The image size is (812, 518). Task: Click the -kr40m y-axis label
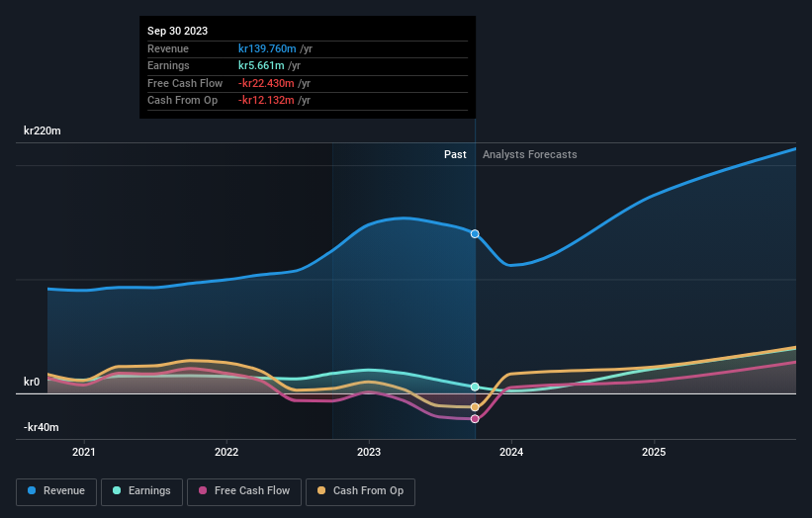[41, 427]
